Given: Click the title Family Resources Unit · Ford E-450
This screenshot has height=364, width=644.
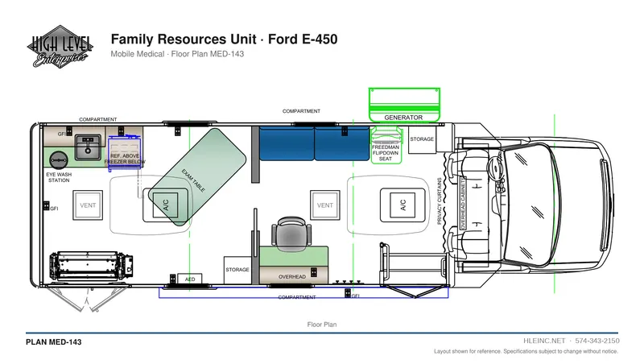Looking at the screenshot, I should (x=224, y=39).
